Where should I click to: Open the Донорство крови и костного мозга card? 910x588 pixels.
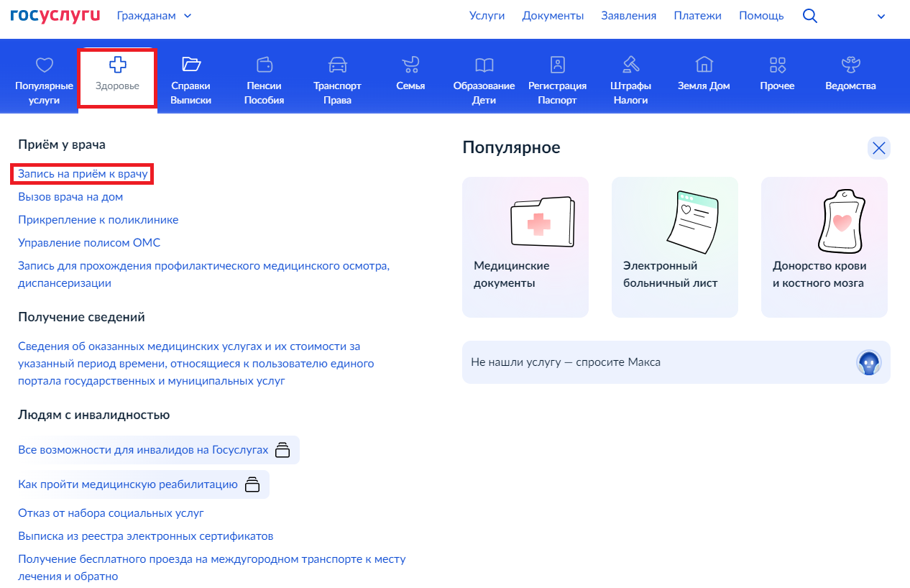click(824, 247)
